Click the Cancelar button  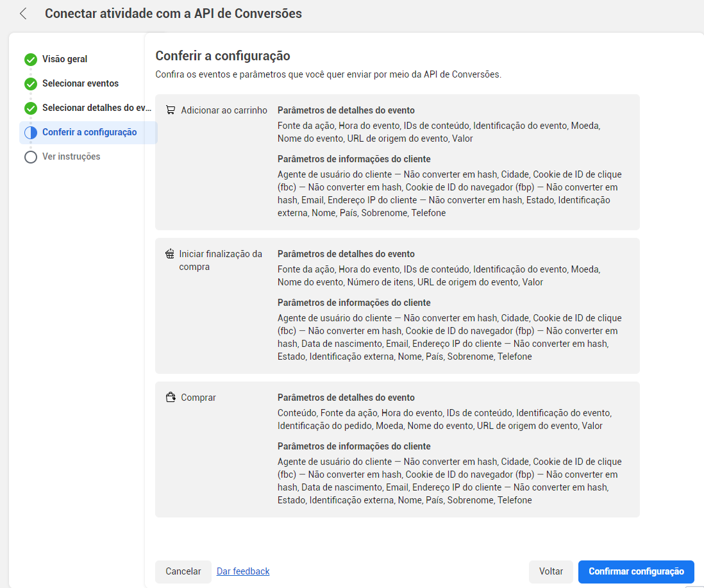pos(183,571)
